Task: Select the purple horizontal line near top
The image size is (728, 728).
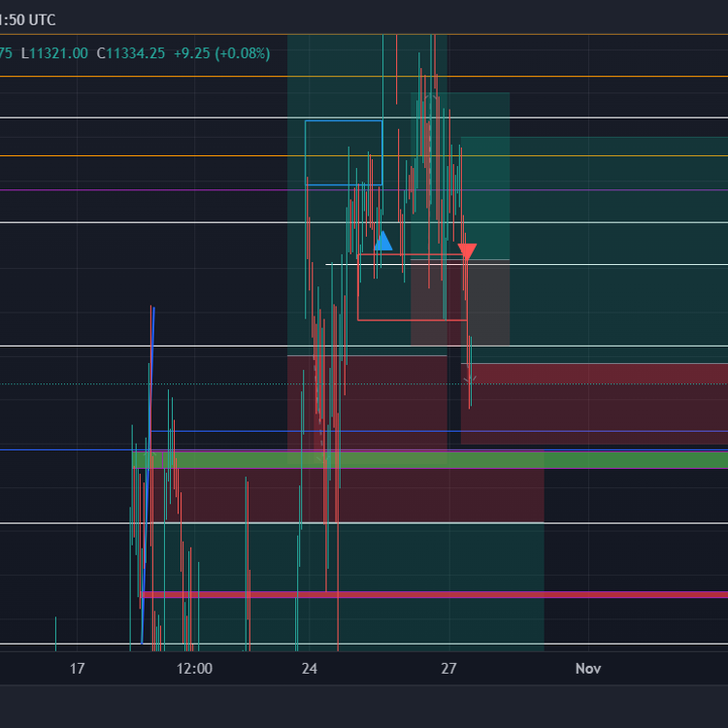Action: click(146, 190)
